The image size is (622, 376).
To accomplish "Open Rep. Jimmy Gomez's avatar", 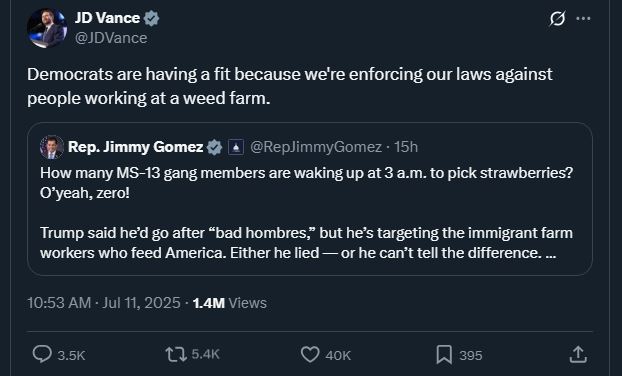I will (52, 147).
